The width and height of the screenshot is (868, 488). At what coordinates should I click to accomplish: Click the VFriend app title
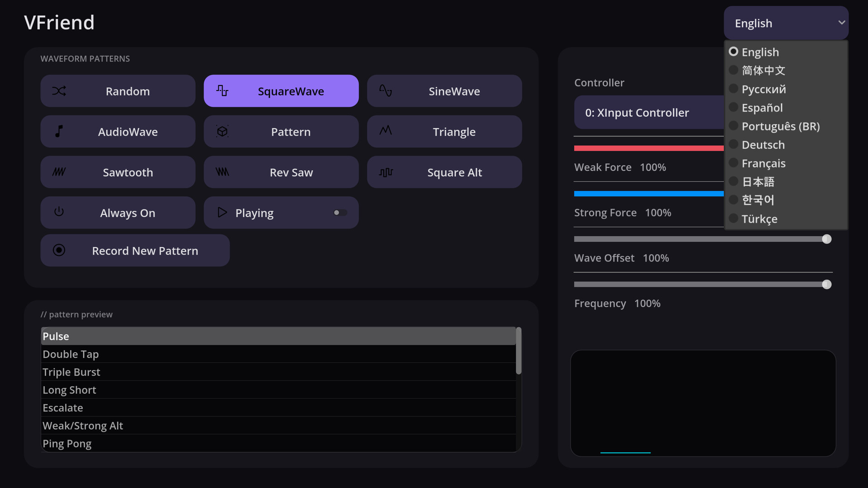(59, 23)
